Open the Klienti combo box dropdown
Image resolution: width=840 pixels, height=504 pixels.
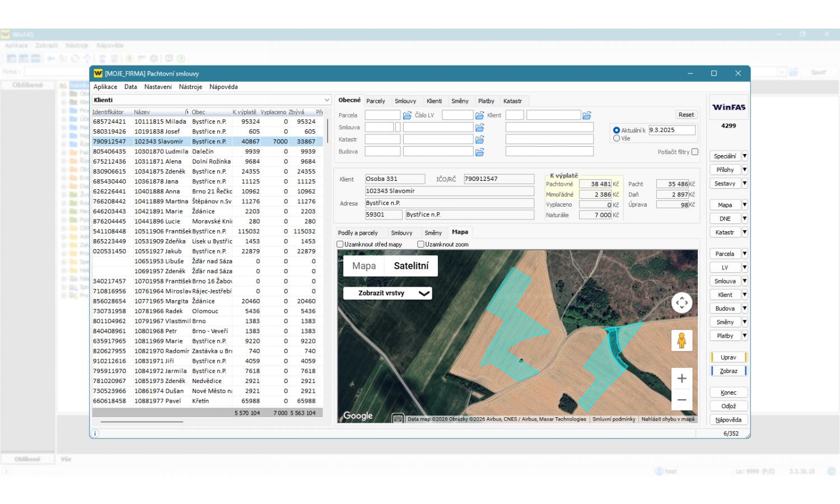[x=326, y=100]
